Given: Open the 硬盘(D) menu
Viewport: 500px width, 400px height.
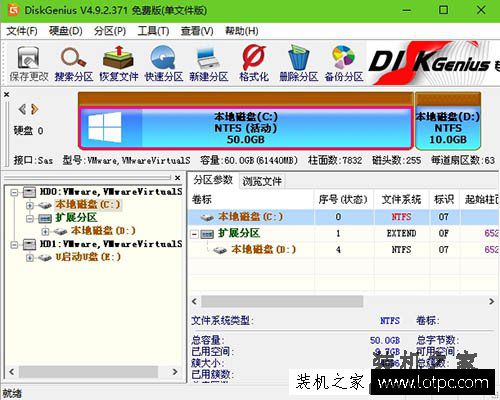Looking at the screenshot, I should [x=66, y=31].
